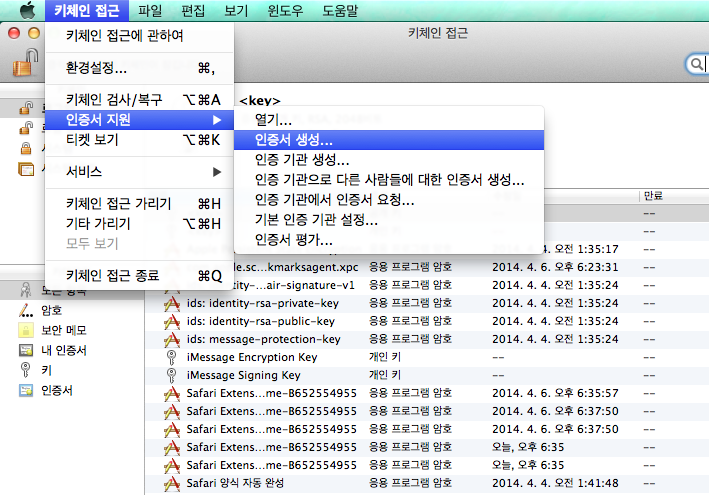Select the ids: message-protection-key row
This screenshot has height=495, width=709.
[427, 339]
